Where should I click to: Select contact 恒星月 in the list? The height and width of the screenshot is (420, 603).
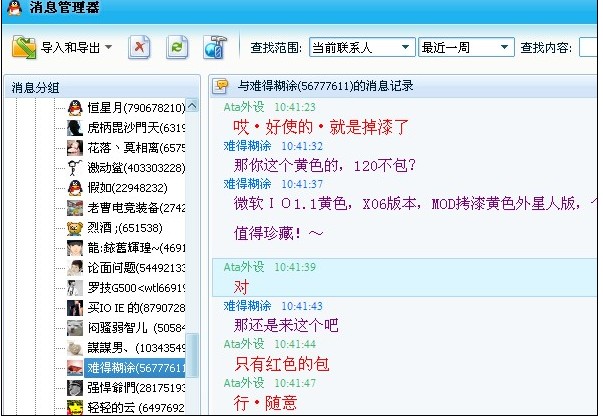point(134,107)
